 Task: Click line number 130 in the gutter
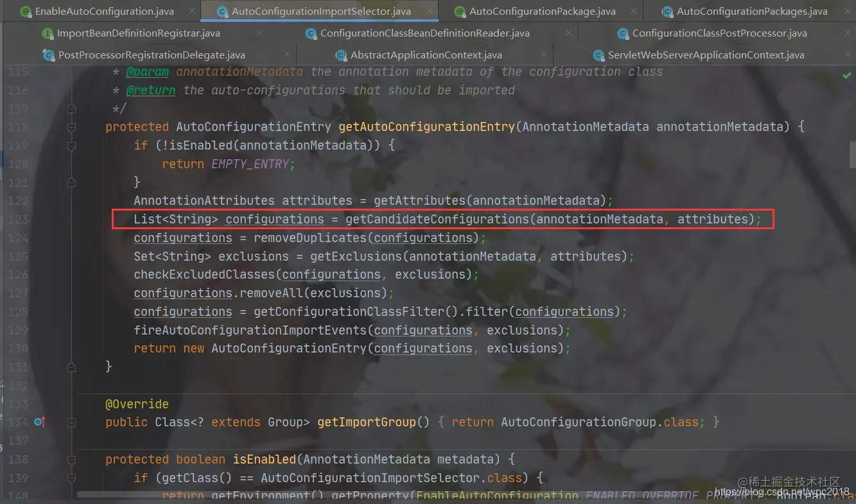pyautogui.click(x=18, y=349)
